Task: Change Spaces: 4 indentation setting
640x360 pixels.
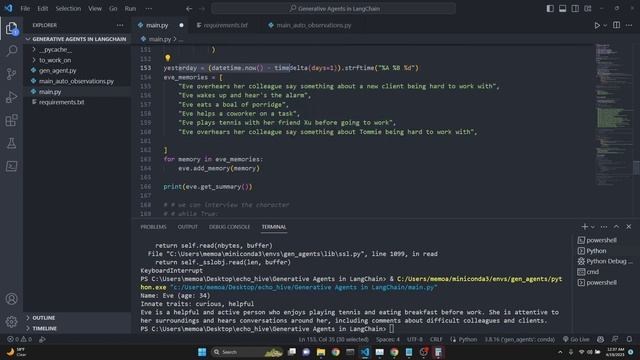Action: 388,339
